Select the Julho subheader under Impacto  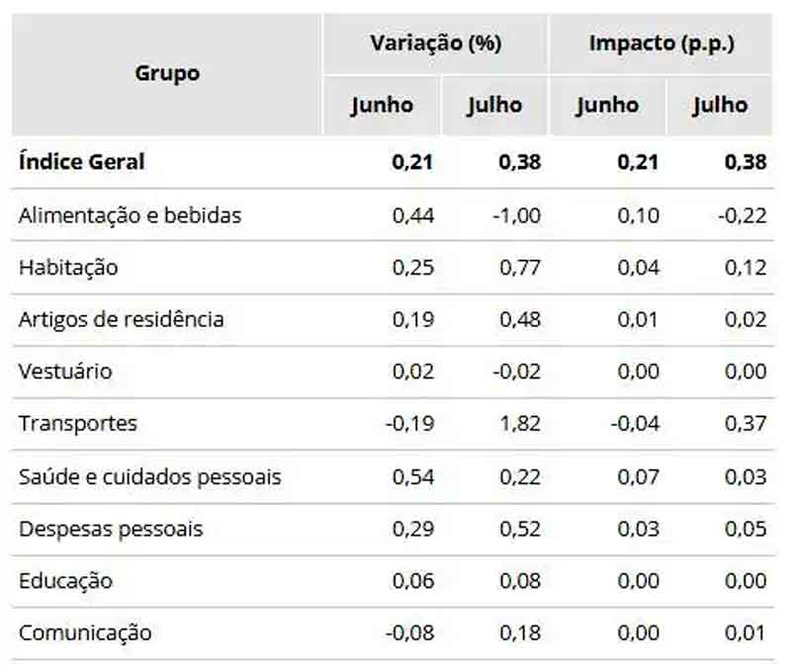click(720, 105)
